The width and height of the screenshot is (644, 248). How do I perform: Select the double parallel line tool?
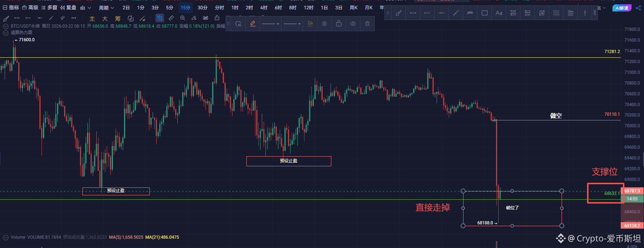[x=63, y=18]
